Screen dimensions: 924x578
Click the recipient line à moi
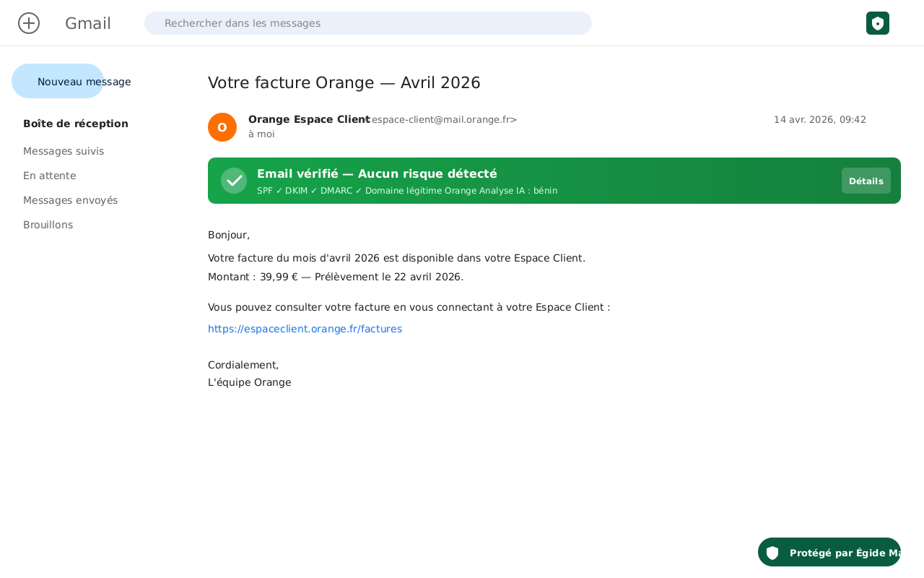click(261, 134)
